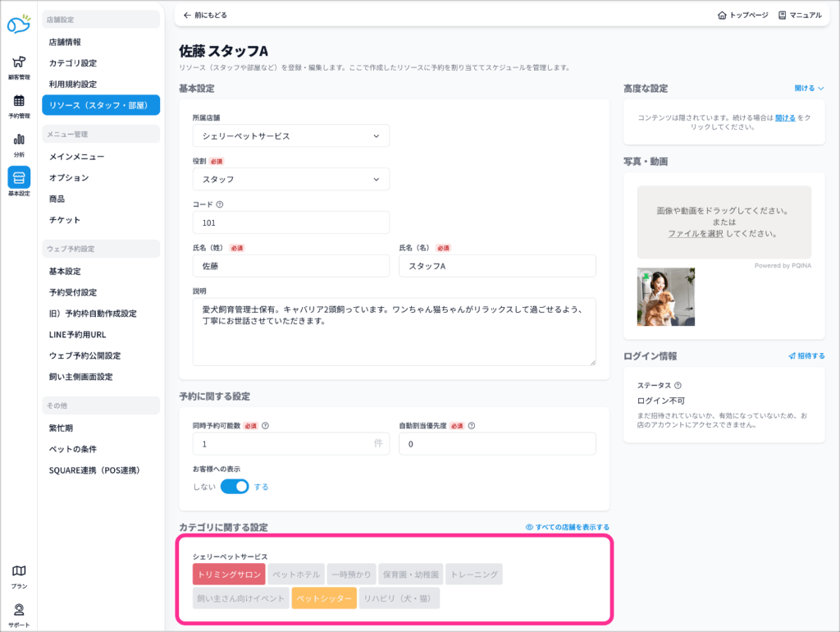This screenshot has width=840, height=632.
Task: Select 予約受付設定 in the sidebar menu
Action: [72, 292]
